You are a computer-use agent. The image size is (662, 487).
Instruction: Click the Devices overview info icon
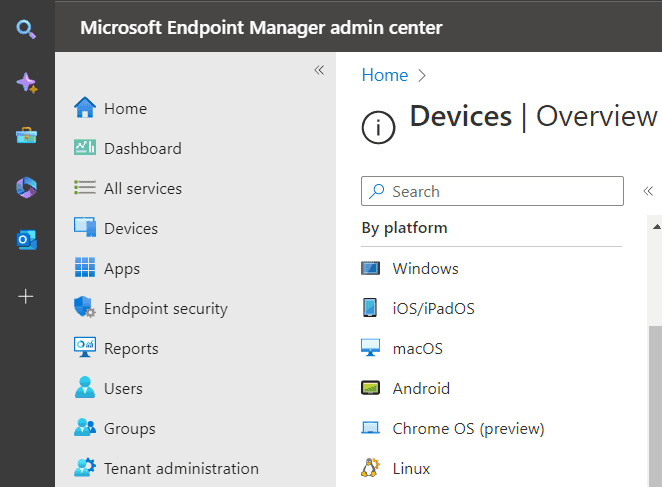tap(378, 127)
